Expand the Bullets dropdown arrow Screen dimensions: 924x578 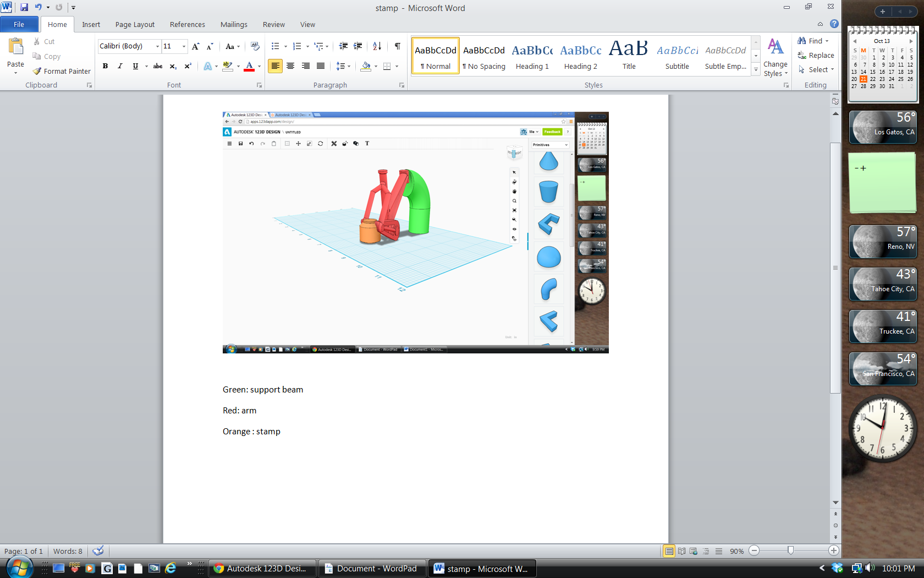click(285, 46)
